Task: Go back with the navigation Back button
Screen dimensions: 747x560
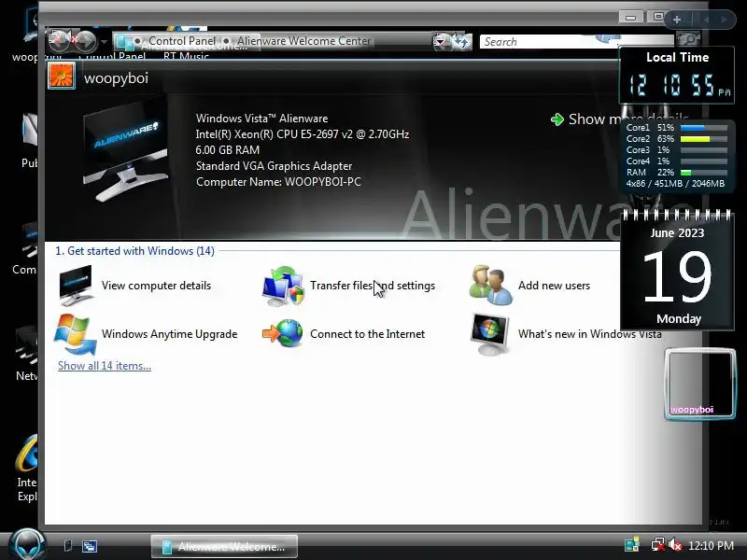Action: [x=60, y=40]
